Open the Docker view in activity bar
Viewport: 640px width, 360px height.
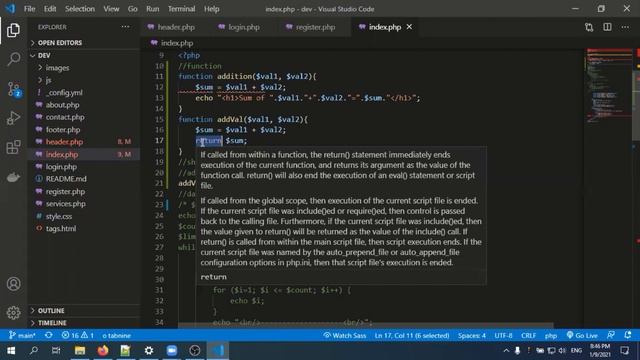(x=13, y=177)
